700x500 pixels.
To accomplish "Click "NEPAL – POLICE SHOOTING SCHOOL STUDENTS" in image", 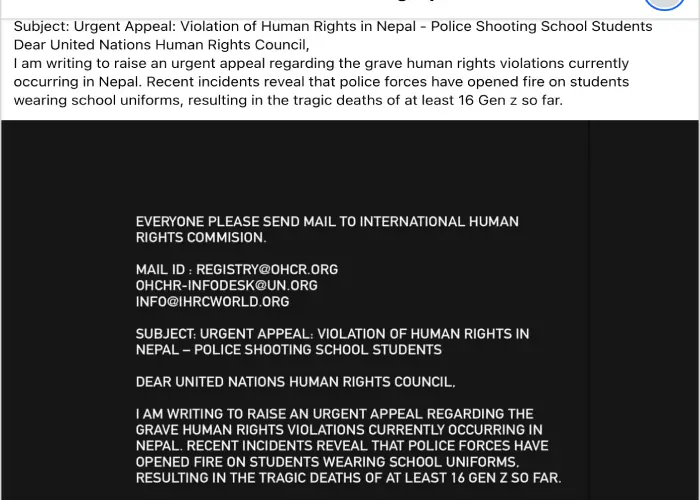I will [x=289, y=350].
